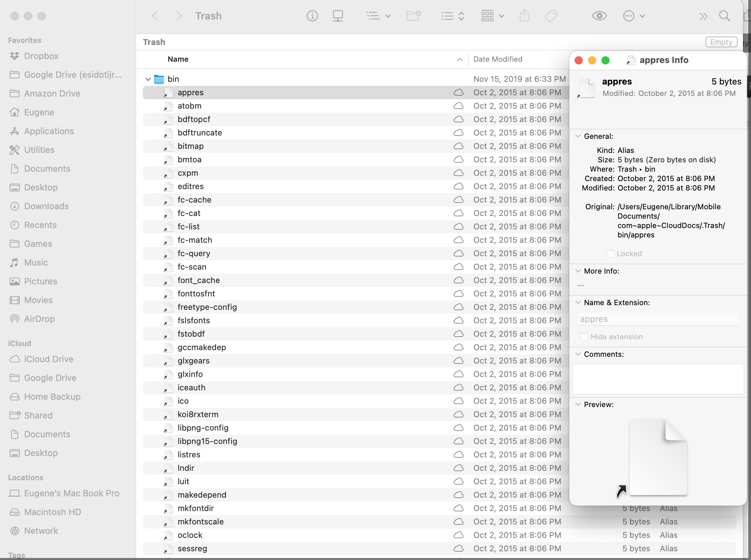Click the Quick Look eye icon
The width and height of the screenshot is (751, 560).
click(x=599, y=16)
